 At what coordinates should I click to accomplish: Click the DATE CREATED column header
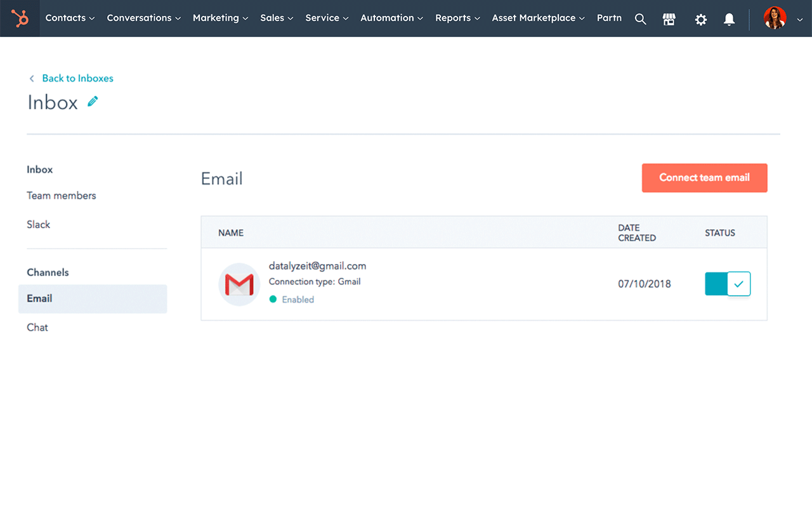637,232
